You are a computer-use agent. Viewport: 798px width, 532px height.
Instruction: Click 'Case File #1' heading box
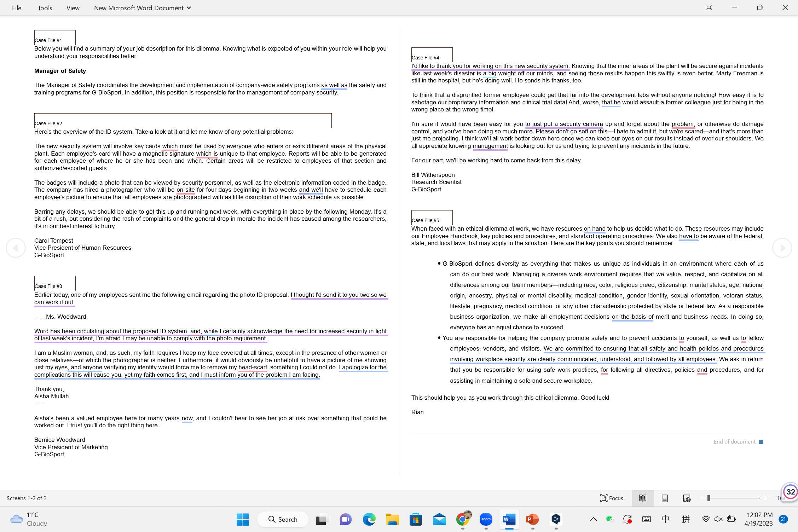(55, 37)
